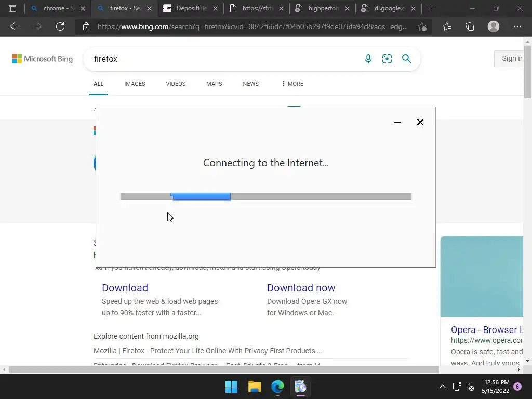Submit search with magnifier icon
Image resolution: width=532 pixels, height=399 pixels.
406,59
